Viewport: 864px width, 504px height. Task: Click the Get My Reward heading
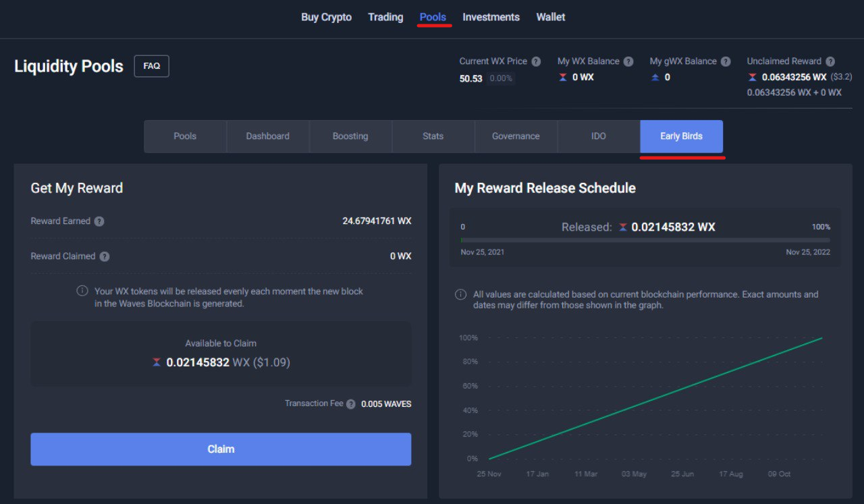77,189
